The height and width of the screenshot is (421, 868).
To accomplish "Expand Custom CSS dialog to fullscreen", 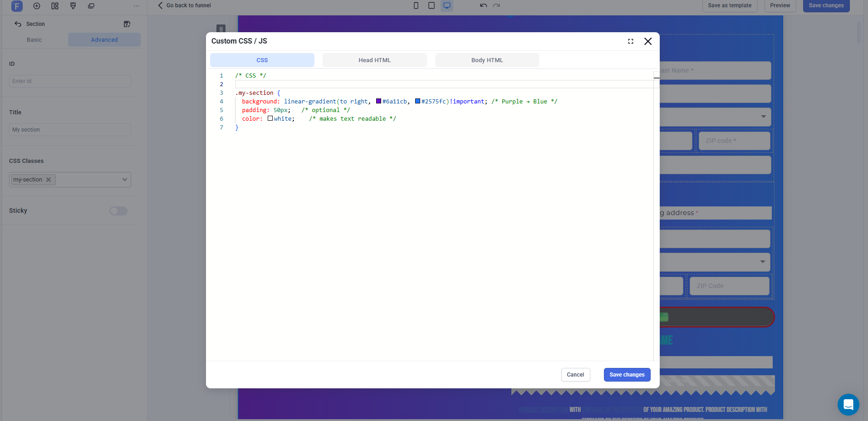I will click(x=631, y=41).
